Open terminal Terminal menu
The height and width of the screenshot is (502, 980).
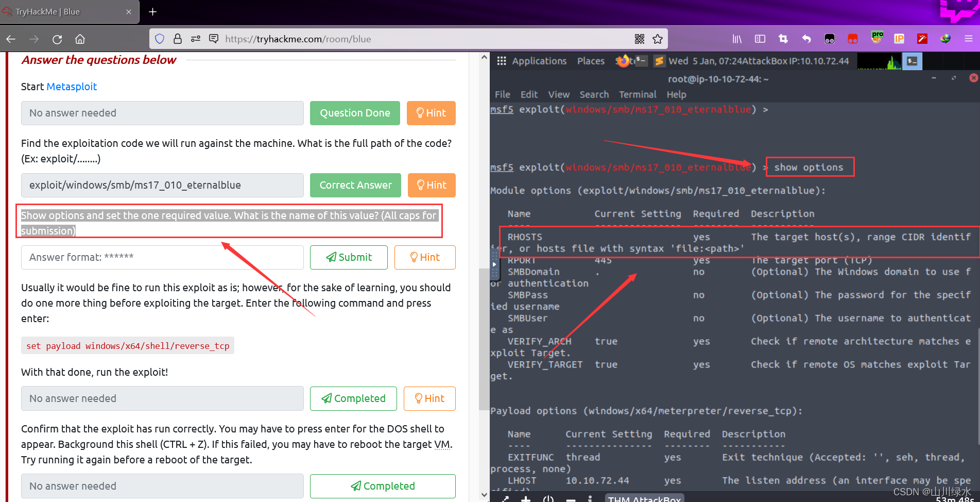click(638, 94)
